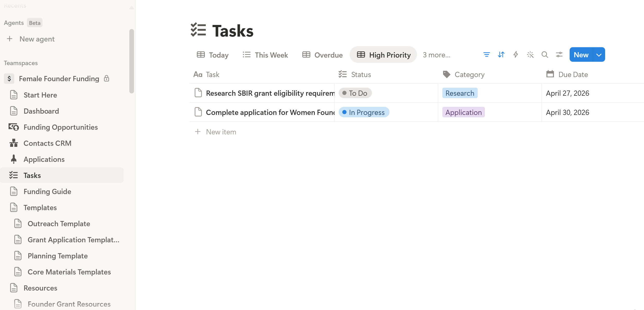
Task: Expand the '3 more...' views list
Action: (436, 55)
